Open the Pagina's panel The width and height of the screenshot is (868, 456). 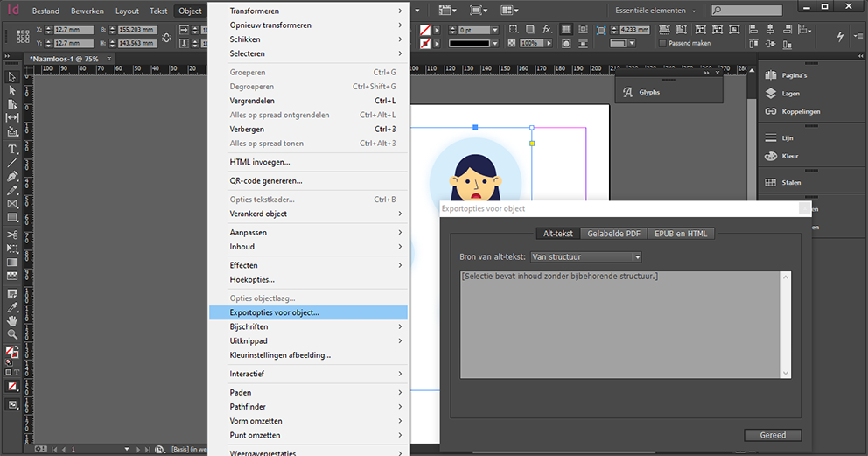[794, 75]
